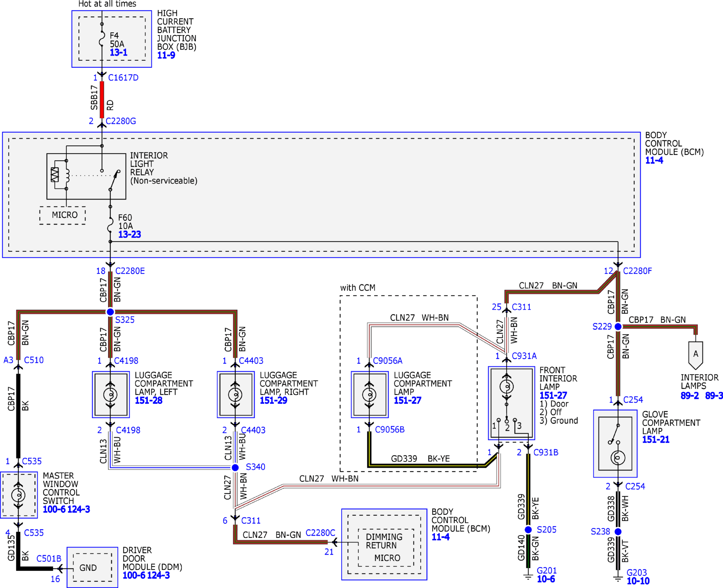
Task: Follow the 13-23 fuse F60 link
Action: [129, 234]
